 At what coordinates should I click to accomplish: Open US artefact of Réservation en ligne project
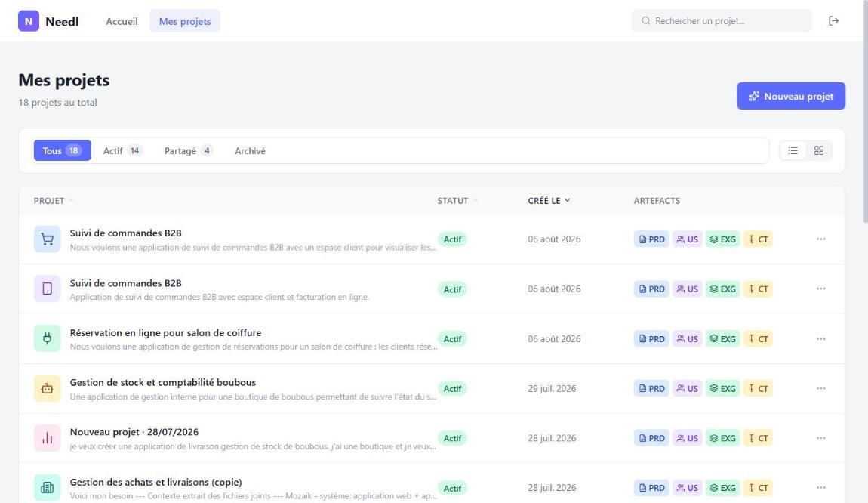tap(687, 338)
